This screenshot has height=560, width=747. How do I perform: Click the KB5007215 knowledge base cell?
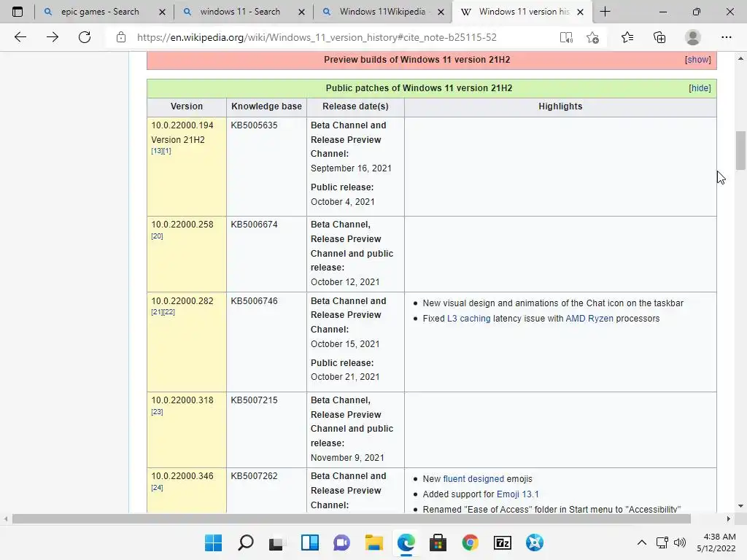coord(266,430)
